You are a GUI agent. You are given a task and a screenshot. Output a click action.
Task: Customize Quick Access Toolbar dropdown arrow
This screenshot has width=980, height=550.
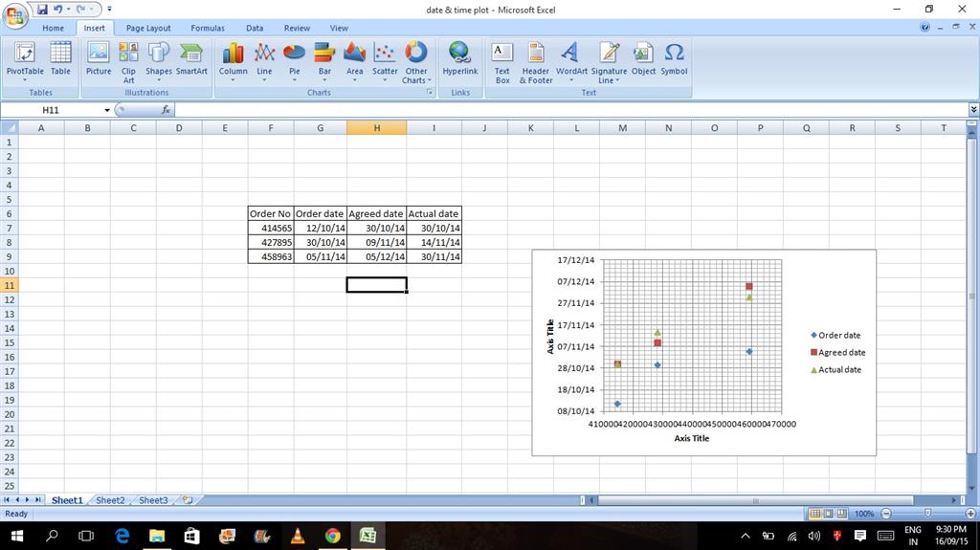[109, 10]
